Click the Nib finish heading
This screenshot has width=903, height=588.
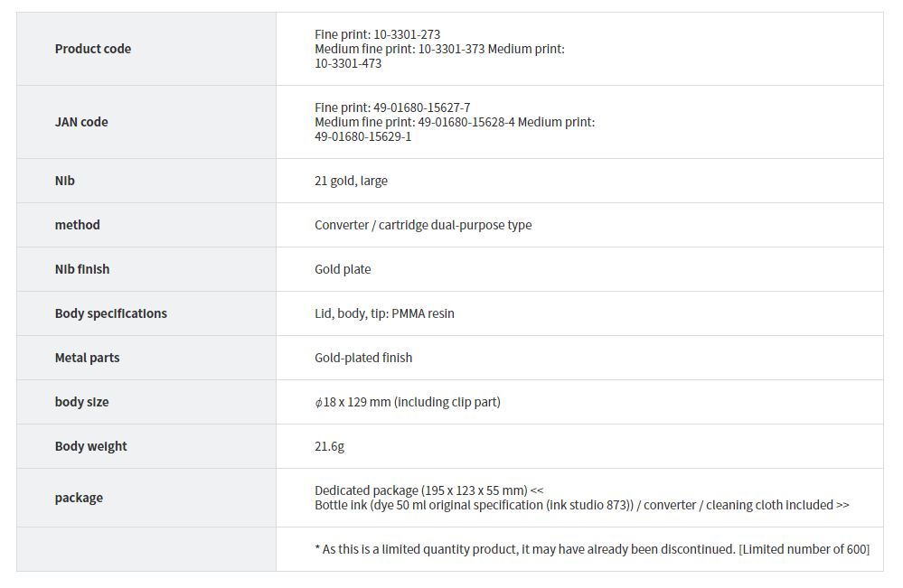tap(81, 269)
